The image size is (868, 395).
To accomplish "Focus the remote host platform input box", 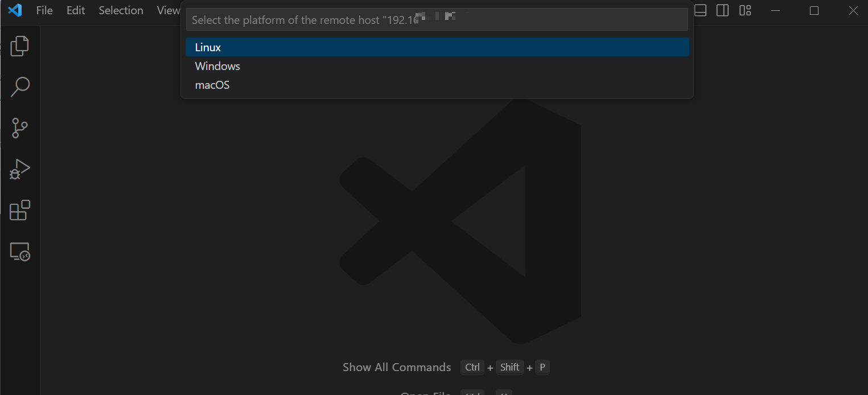I will point(437,20).
